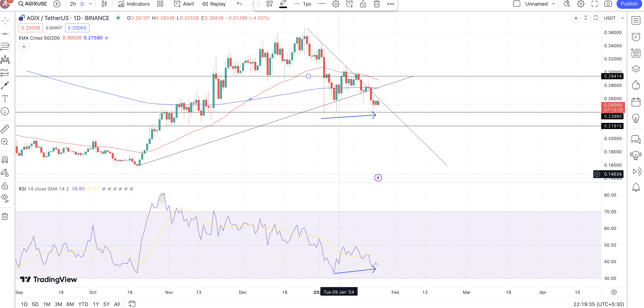Expand the timeframe interval dropdown arrow

click(x=91, y=4)
